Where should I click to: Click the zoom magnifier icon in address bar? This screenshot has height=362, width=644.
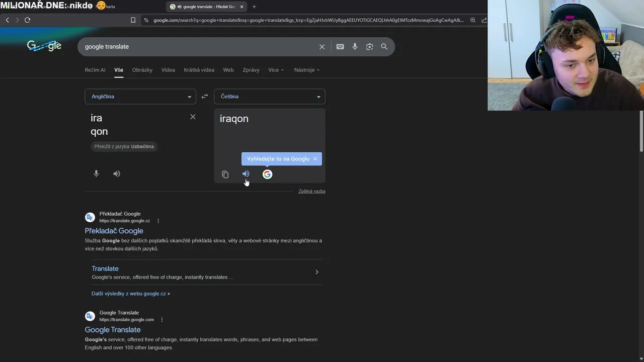click(x=473, y=20)
